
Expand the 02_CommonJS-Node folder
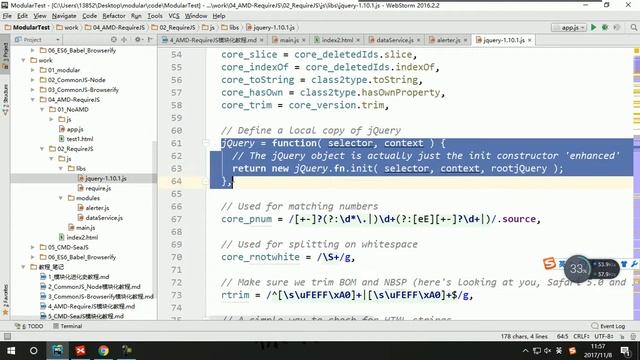click(x=33, y=80)
